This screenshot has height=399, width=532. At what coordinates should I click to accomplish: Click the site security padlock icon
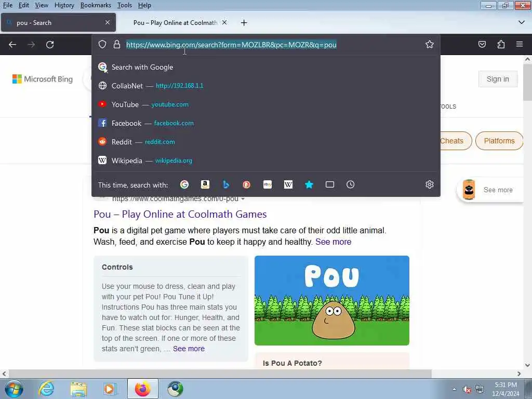pyautogui.click(x=117, y=45)
